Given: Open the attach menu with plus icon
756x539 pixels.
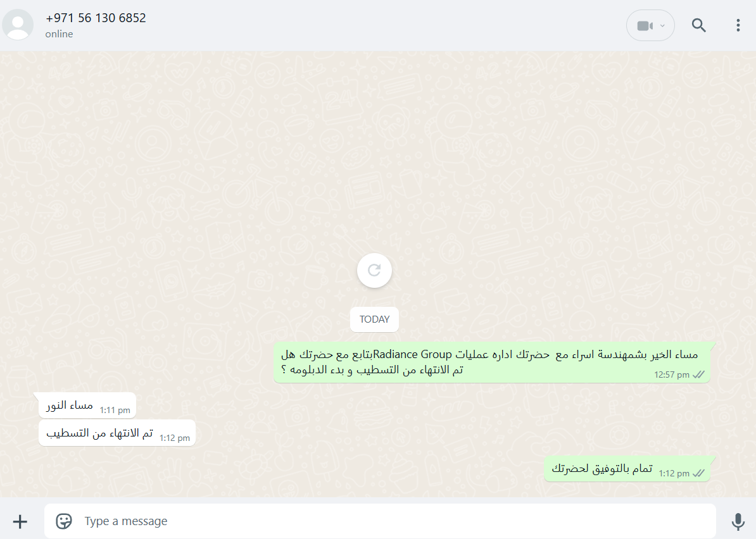Looking at the screenshot, I should 20,521.
